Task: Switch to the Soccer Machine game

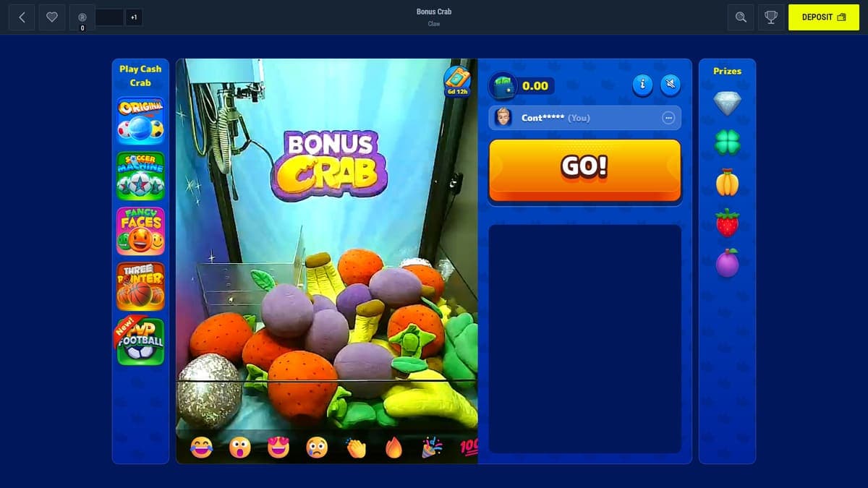Action: tap(140, 176)
